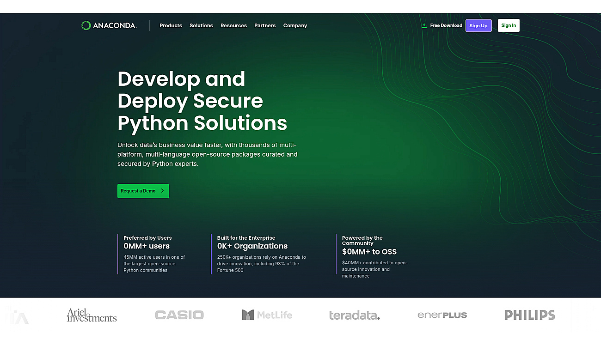Click the headline Develop and Deploy Secure Python Solutions

tap(202, 101)
